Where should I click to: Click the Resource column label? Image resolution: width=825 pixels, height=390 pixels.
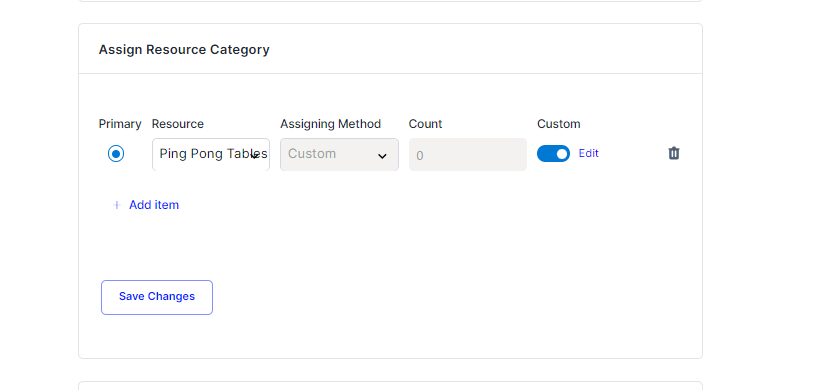click(x=178, y=124)
